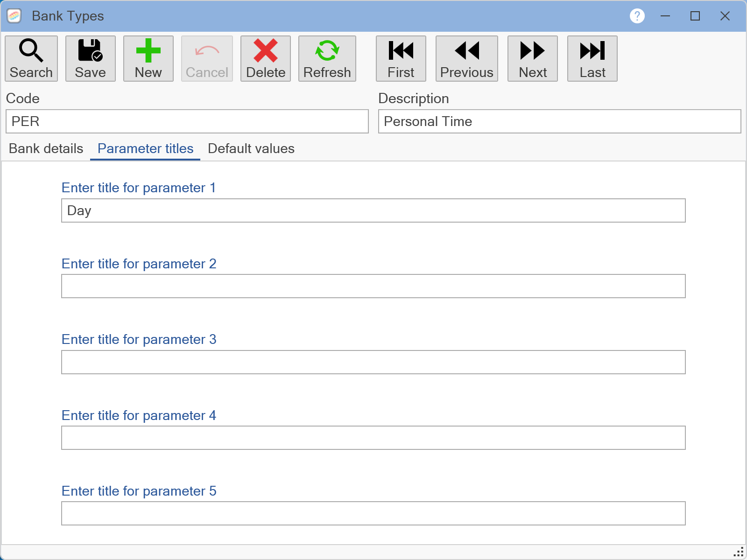Viewport: 747px width, 560px height.
Task: Go to the Previous record
Action: 467,59
